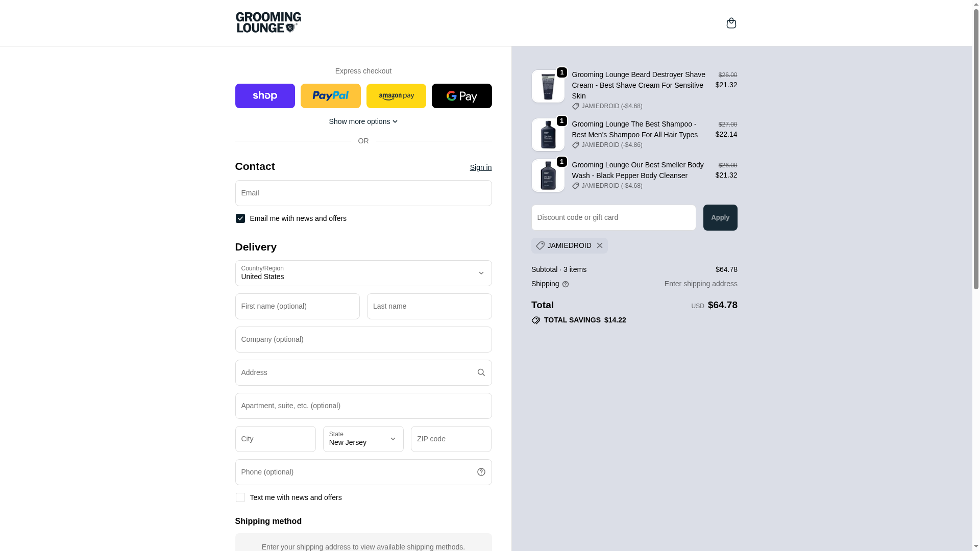The width and height of the screenshot is (980, 551).
Task: Click the Beard Destroyer Shave Cream thumbnail
Action: (x=548, y=86)
